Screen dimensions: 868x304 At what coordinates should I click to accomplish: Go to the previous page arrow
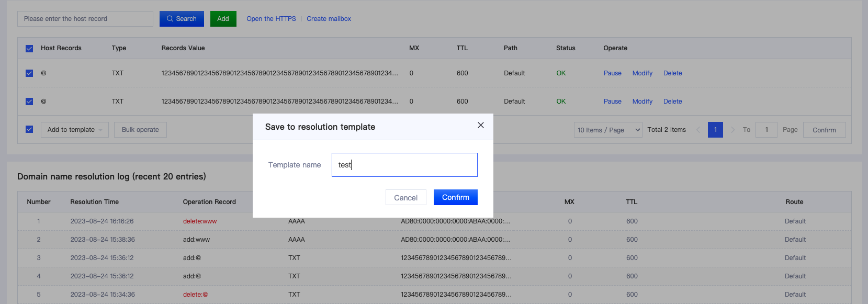pos(698,130)
